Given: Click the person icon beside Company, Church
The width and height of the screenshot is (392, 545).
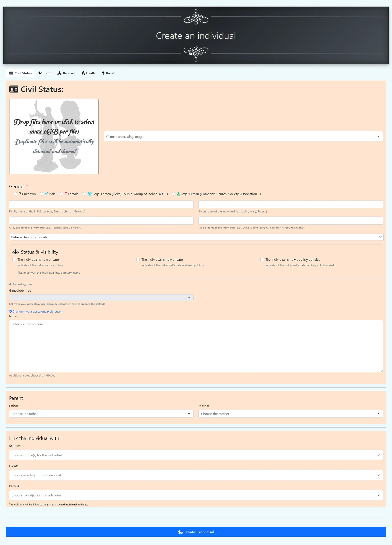Looking at the screenshot, I should (x=178, y=194).
